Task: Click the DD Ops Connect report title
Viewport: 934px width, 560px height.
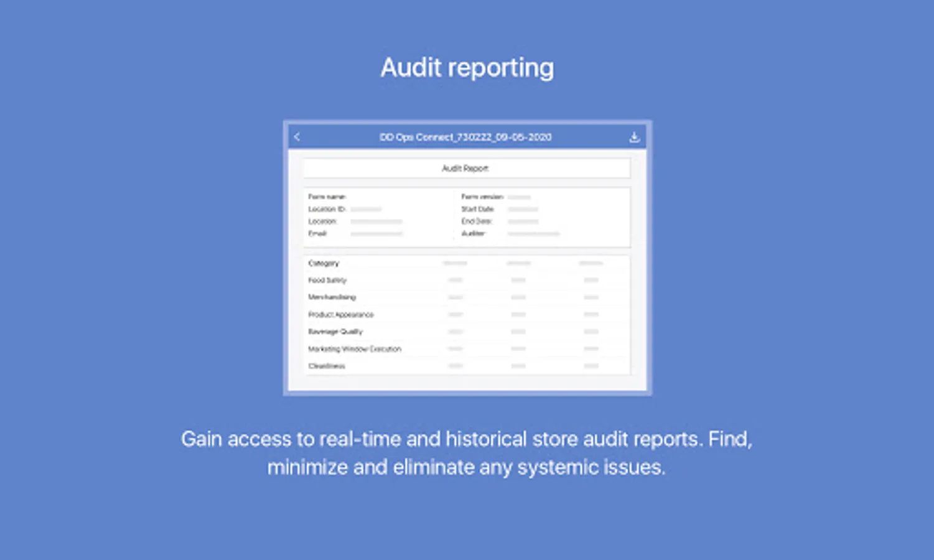Action: tap(465, 137)
